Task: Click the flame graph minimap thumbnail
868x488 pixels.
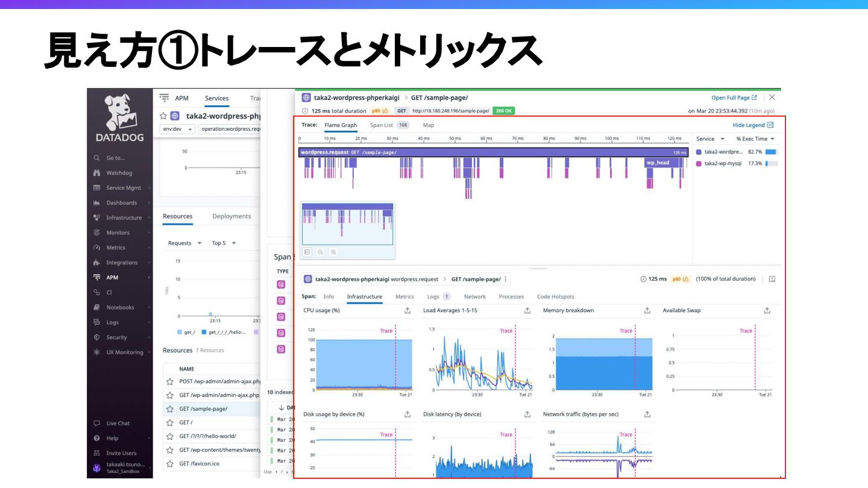Action: [347, 224]
